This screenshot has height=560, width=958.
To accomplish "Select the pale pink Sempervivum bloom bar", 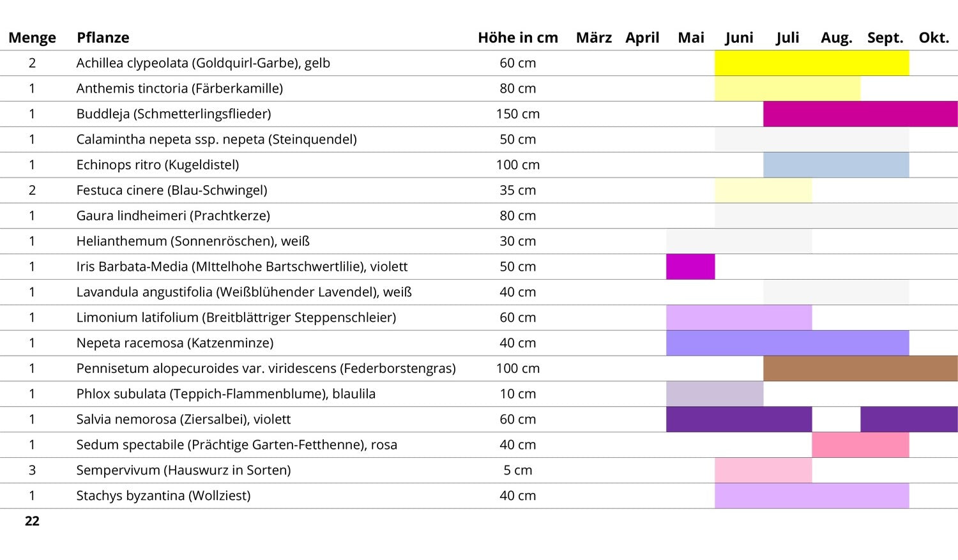I will point(763,471).
